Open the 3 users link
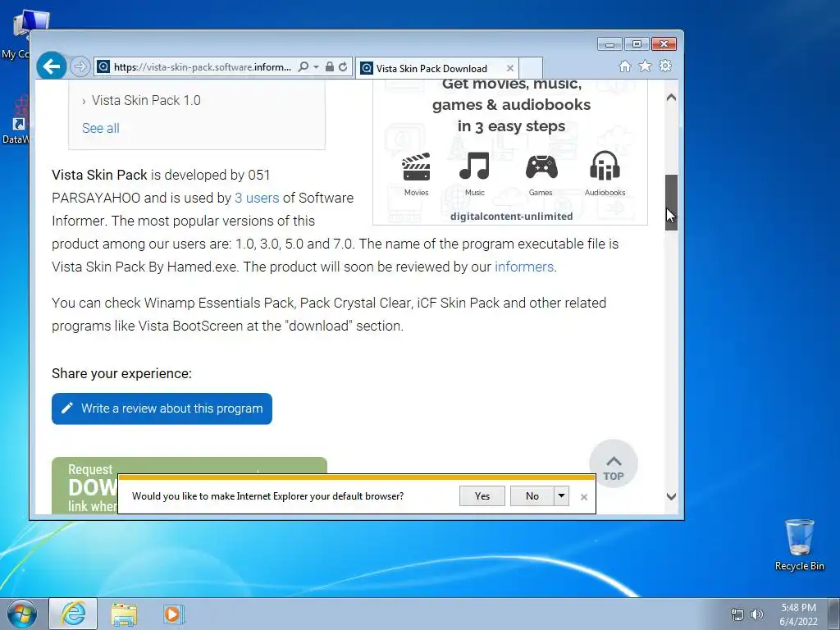This screenshot has height=630, width=840. pyautogui.click(x=257, y=198)
